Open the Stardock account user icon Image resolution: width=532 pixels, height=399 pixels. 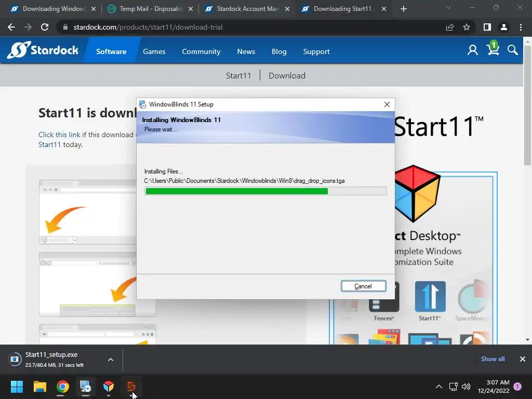pos(472,50)
